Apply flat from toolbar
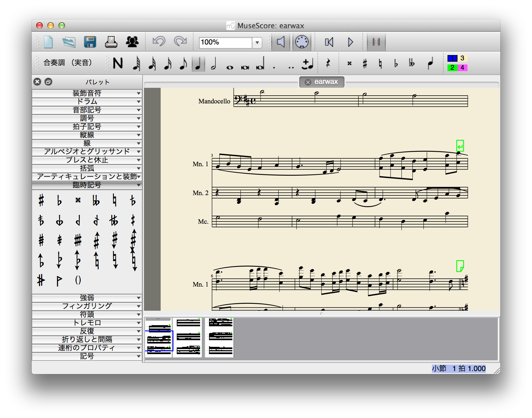Screen dimensions: 532x418 pos(396,64)
